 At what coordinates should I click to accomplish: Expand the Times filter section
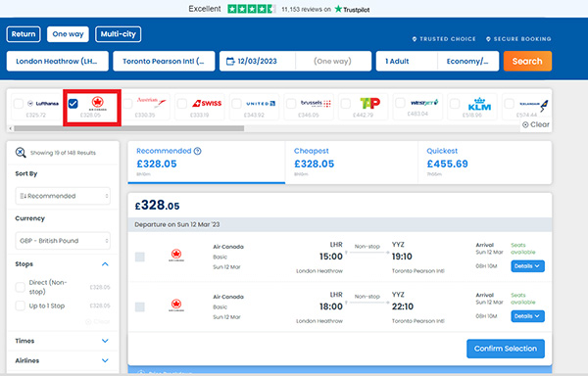point(63,341)
